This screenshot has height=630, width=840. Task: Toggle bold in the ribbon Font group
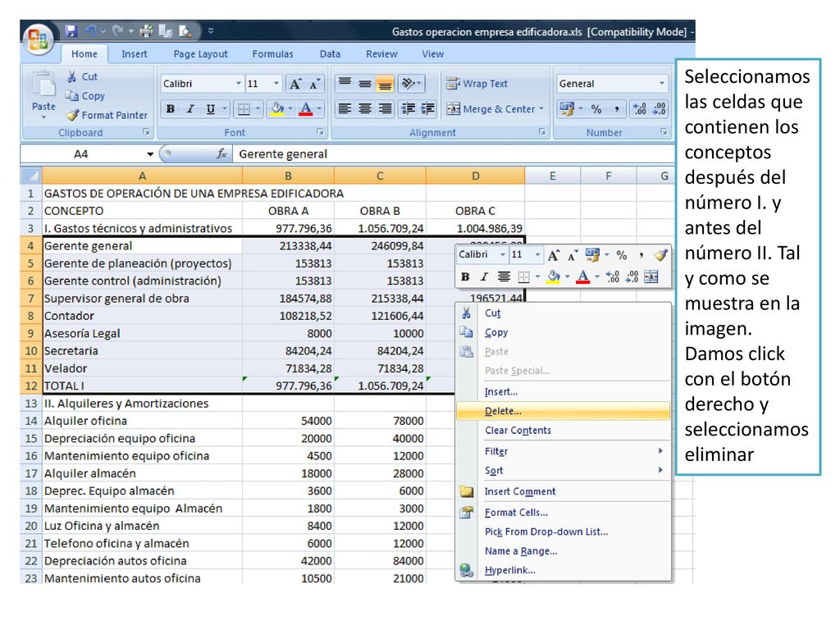tap(171, 109)
